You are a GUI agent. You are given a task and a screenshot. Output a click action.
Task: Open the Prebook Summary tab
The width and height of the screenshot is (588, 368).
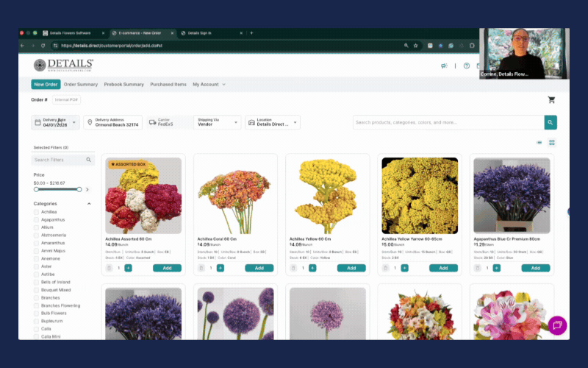[x=123, y=85]
